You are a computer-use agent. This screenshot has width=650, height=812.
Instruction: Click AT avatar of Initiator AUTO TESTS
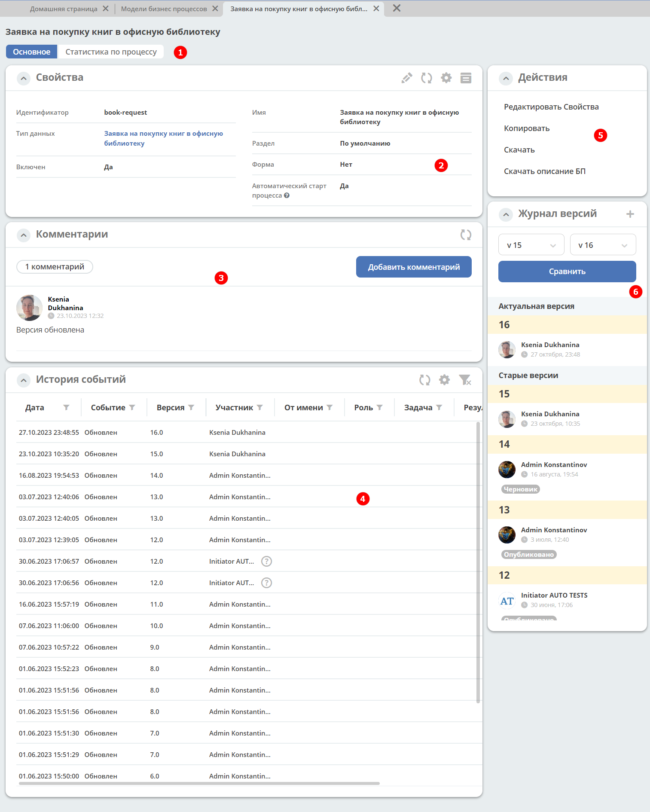pos(507,600)
